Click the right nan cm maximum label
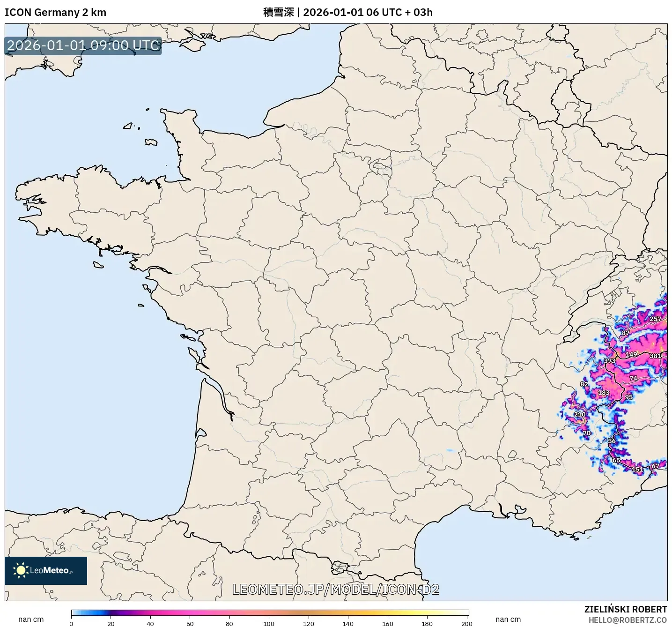Screen dimensions: 672x627 coord(508,620)
